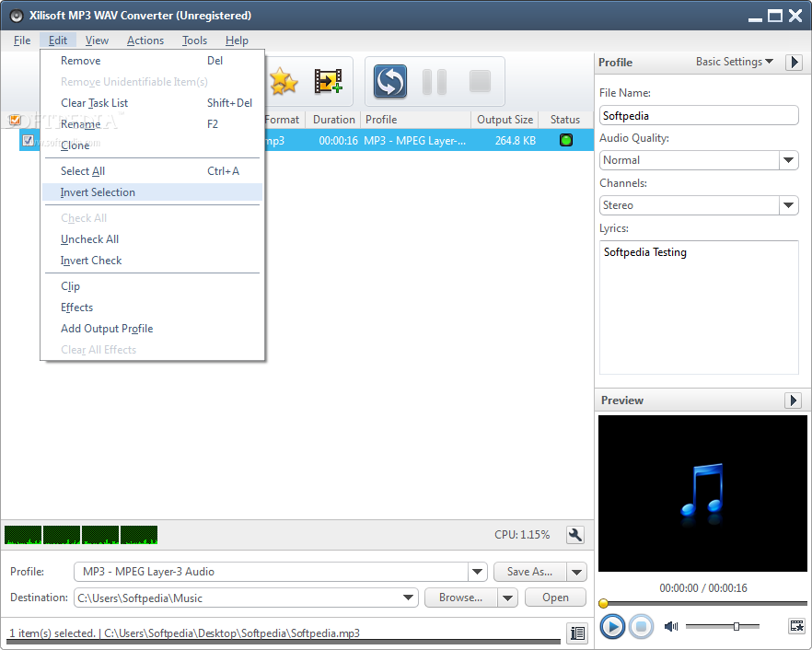812x650 pixels.
Task: Stop the preview playback
Action: point(641,627)
